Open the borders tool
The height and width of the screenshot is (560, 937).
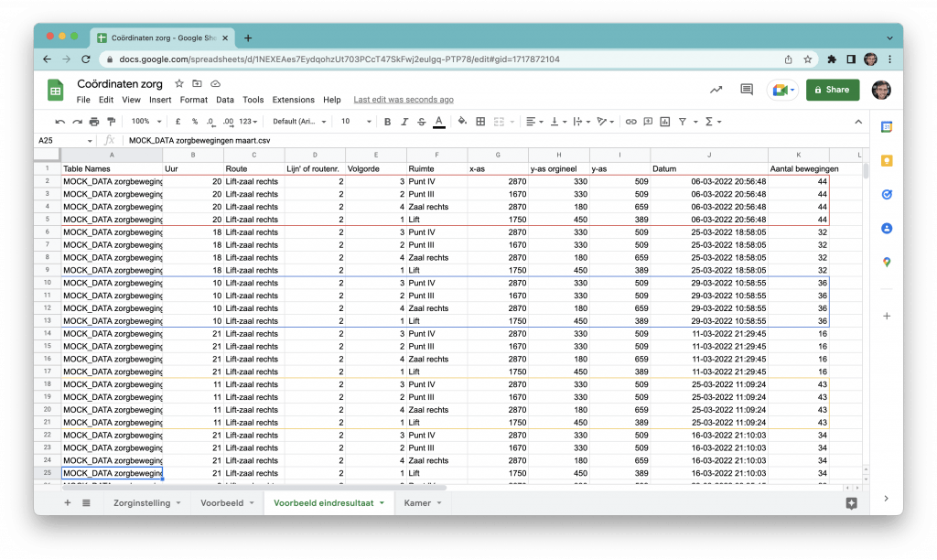tap(480, 122)
